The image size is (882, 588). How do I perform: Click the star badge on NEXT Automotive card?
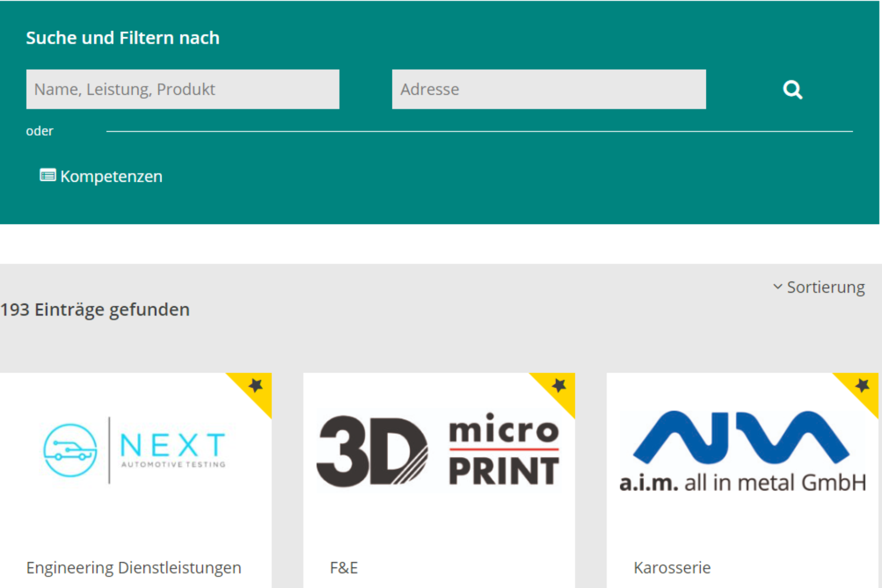[256, 386]
